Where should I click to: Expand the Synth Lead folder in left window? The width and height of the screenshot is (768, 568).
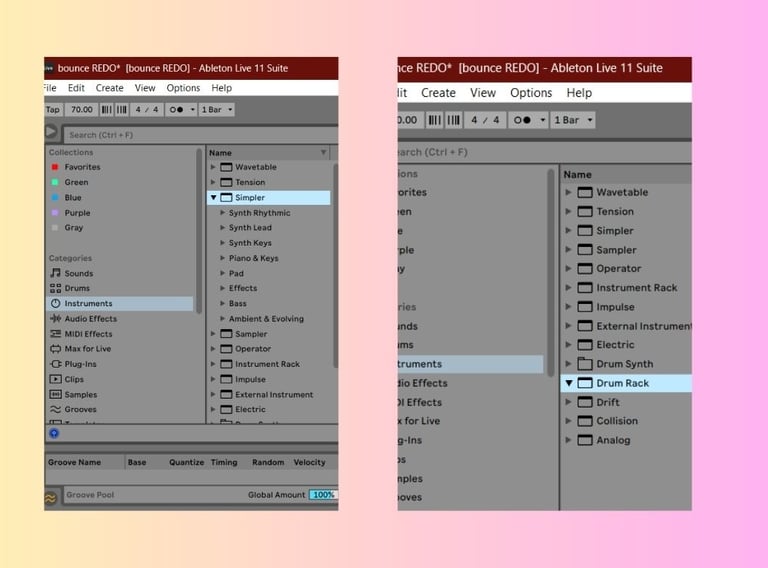[x=222, y=228]
